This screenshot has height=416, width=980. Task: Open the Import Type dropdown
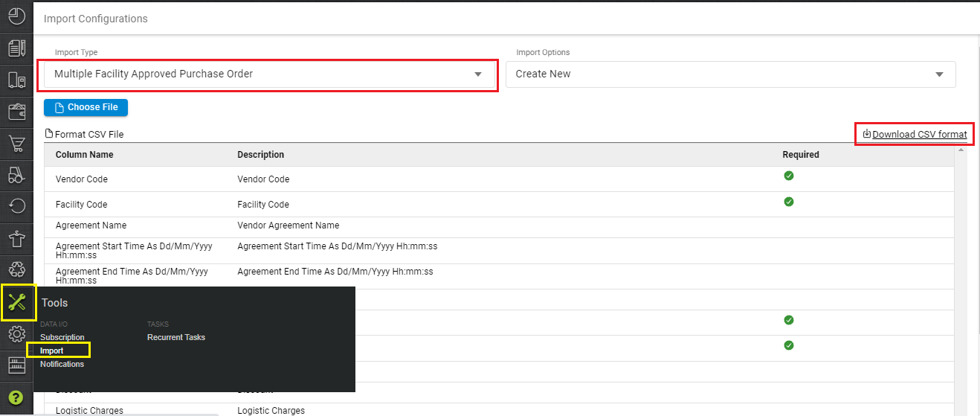[x=268, y=74]
